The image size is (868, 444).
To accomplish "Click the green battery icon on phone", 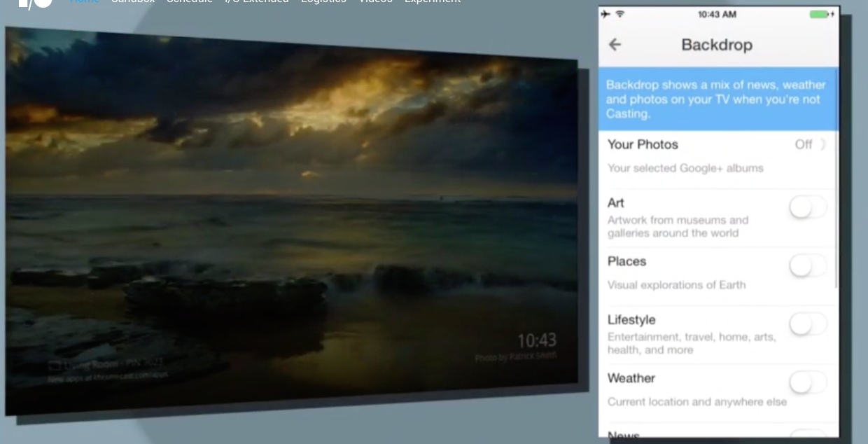I will point(818,14).
